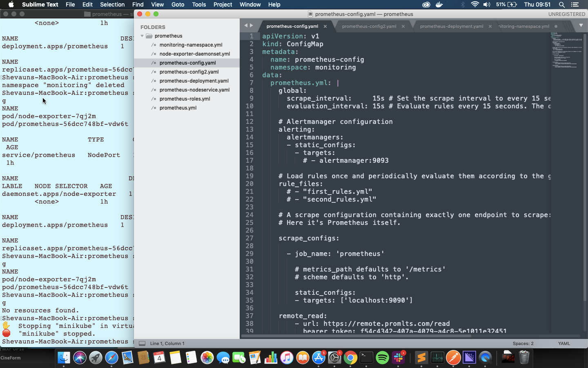
Task: Open the Sublime Text app menu
Action: pyautogui.click(x=40, y=4)
